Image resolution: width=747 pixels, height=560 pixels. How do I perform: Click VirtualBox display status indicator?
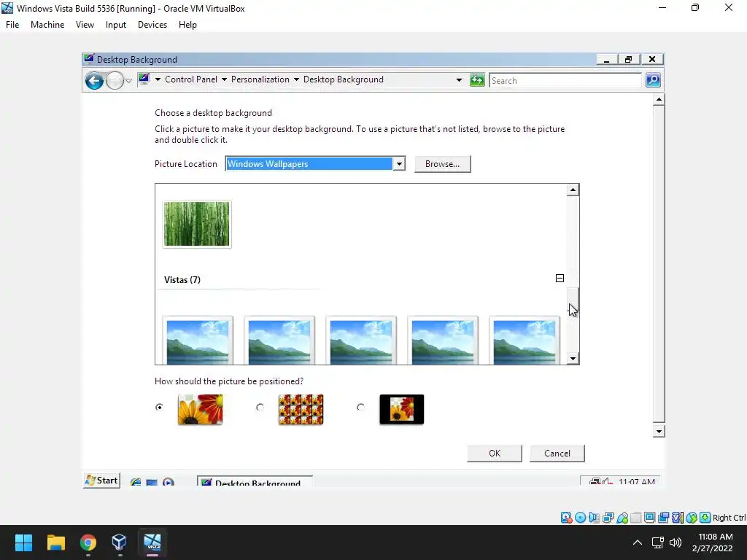pyautogui.click(x=649, y=518)
